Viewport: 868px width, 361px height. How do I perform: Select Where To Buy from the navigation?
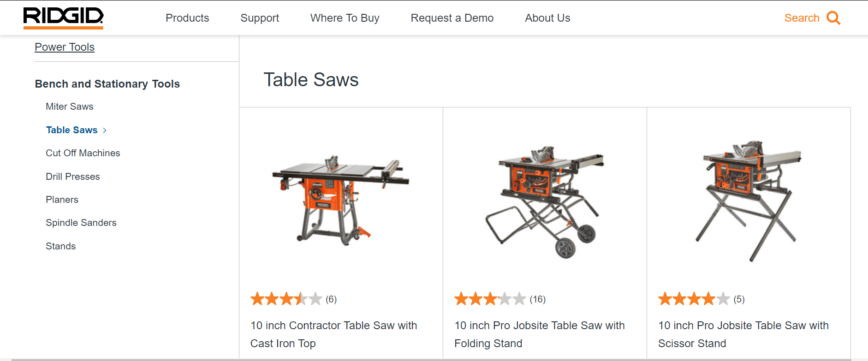pyautogui.click(x=345, y=18)
